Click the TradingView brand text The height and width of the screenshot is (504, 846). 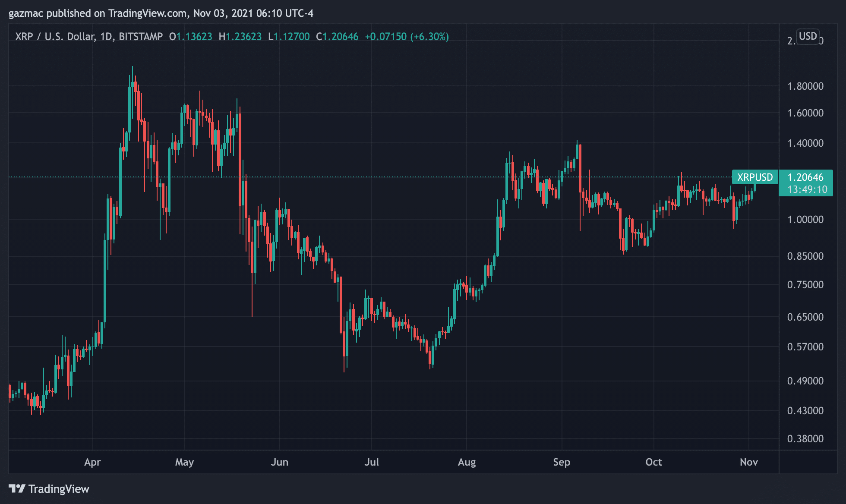[x=59, y=489]
